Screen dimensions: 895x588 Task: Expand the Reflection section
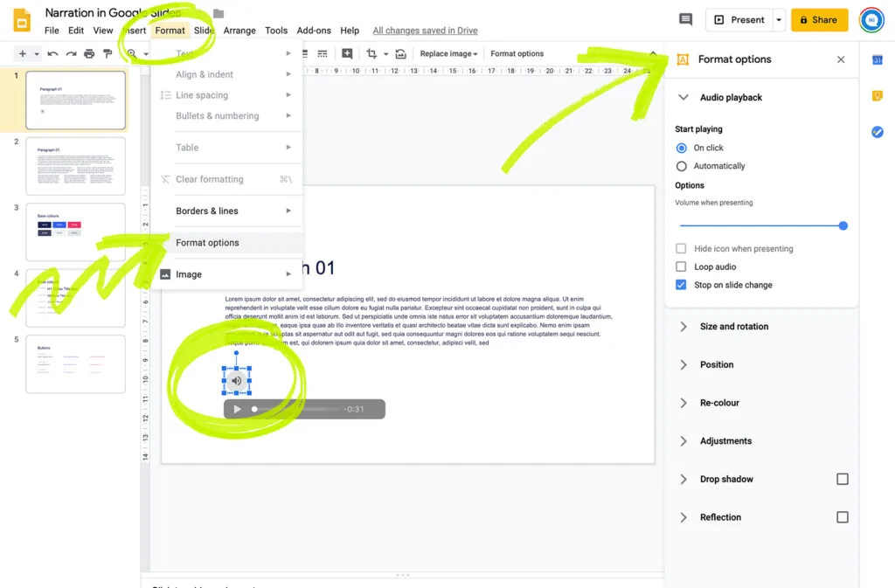[683, 517]
